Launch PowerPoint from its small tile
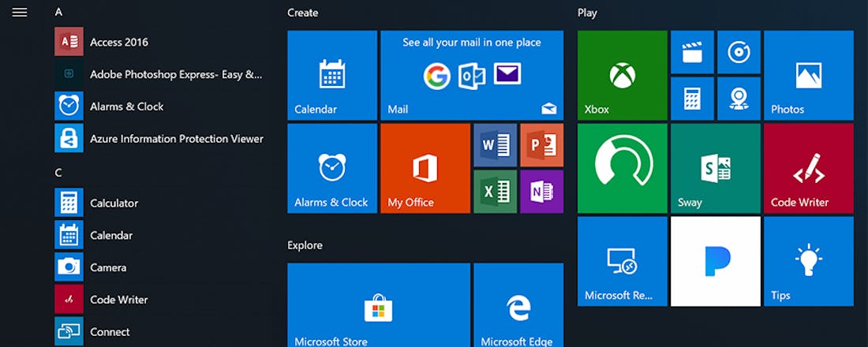Image resolution: width=868 pixels, height=347 pixels. point(542,145)
